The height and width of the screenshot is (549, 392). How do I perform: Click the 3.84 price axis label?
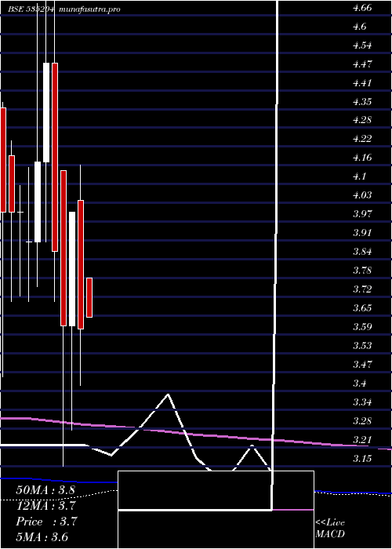point(362,252)
